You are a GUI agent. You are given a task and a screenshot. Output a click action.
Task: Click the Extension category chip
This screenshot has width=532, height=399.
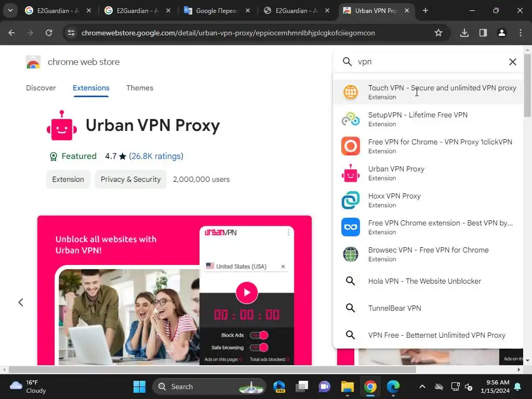point(68,179)
